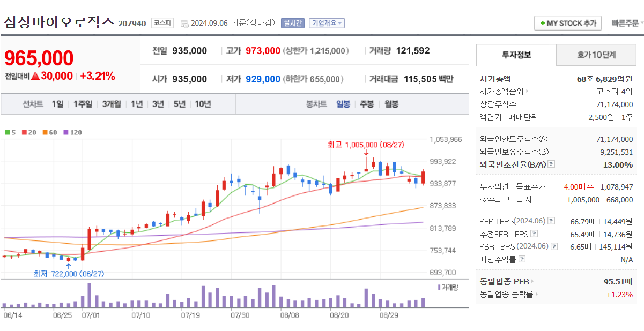Click the 목표주가 value 1,078,947
This screenshot has height=331, width=644.
(617, 187)
